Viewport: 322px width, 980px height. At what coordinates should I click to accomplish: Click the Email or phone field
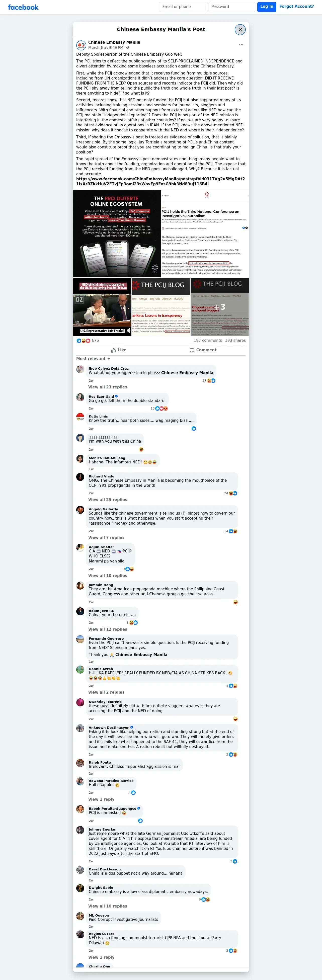click(182, 7)
